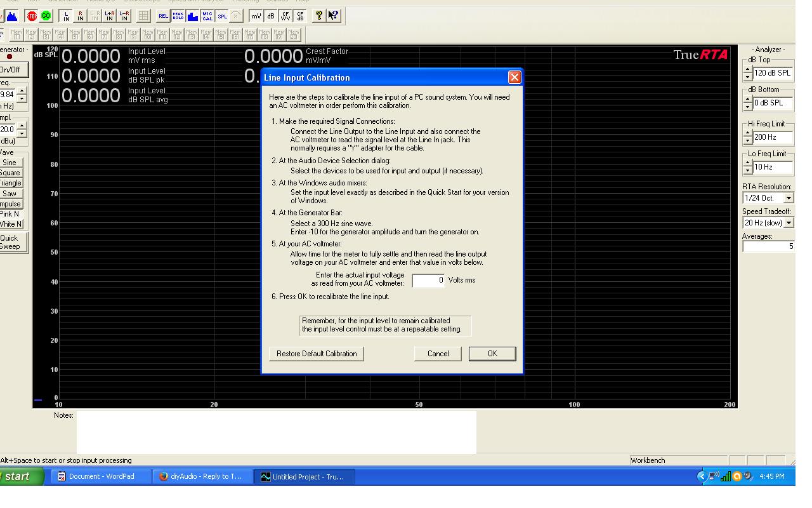Select Untitled Project TrueRTA taskbar item
Screen dimensions: 812x508
[304, 476]
